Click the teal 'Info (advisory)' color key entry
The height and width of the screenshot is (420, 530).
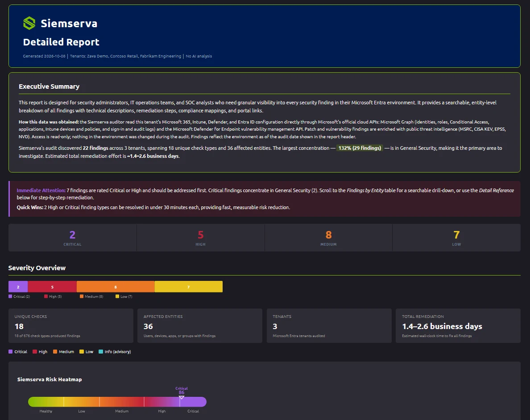click(115, 352)
